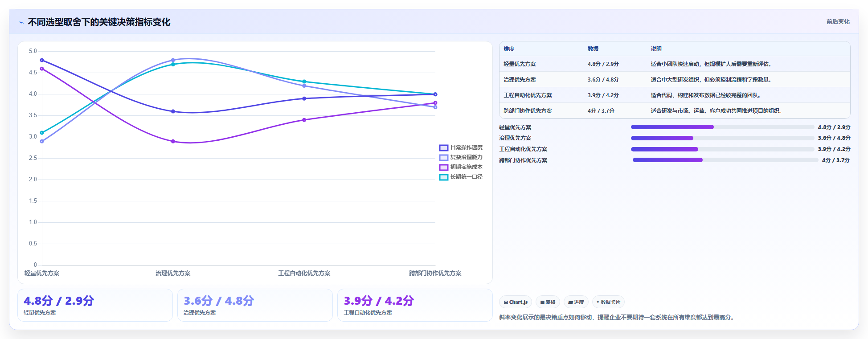Click the 跨部门协作优先方案 progress bar
The image size is (868, 339).
(x=725, y=160)
